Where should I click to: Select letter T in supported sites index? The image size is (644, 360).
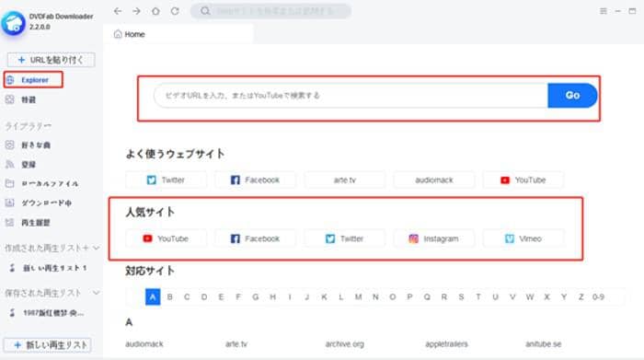click(478, 296)
